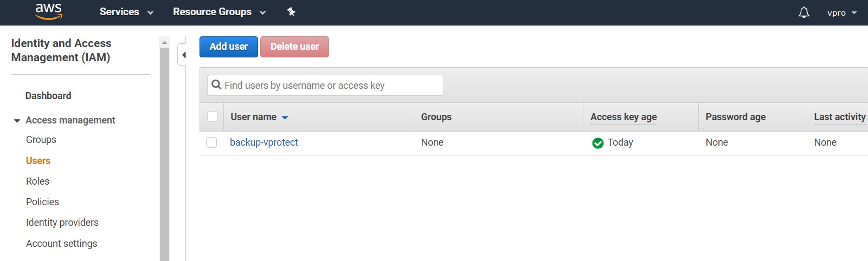868x261 pixels.
Task: Click the Find users search field
Action: point(331,86)
